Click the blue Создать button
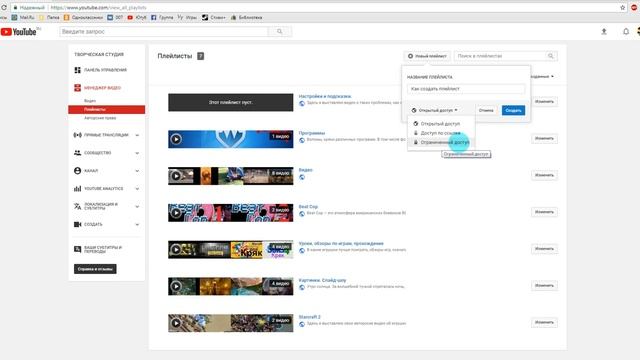Viewport: 640px width, 360px height. coord(513,110)
